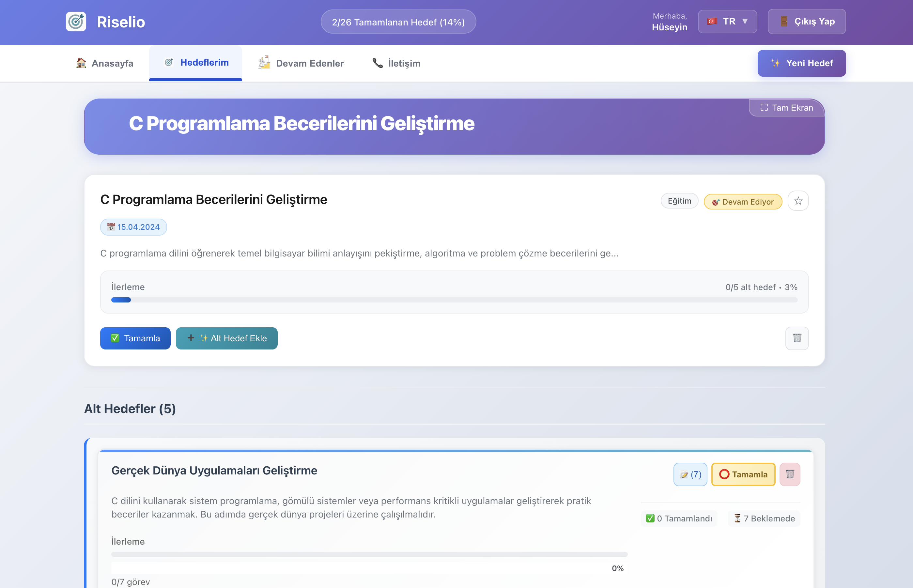Star the C Programlama goal as favorite
The height and width of the screenshot is (588, 913).
(798, 201)
